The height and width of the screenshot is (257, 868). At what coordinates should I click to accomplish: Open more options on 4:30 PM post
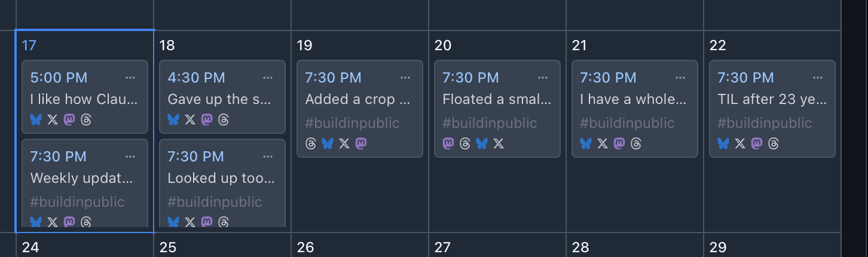(268, 78)
